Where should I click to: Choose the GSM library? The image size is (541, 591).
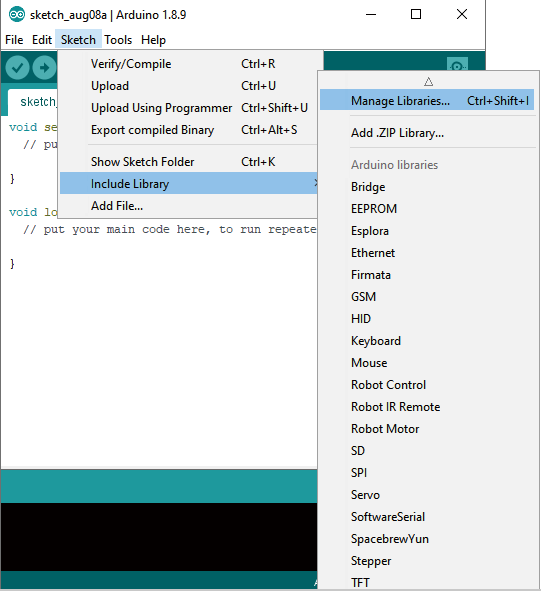427,297
